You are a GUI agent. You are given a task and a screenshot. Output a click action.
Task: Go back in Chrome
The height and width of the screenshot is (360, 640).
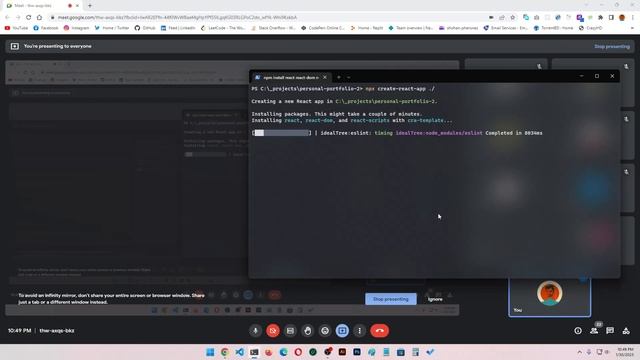tap(7, 18)
